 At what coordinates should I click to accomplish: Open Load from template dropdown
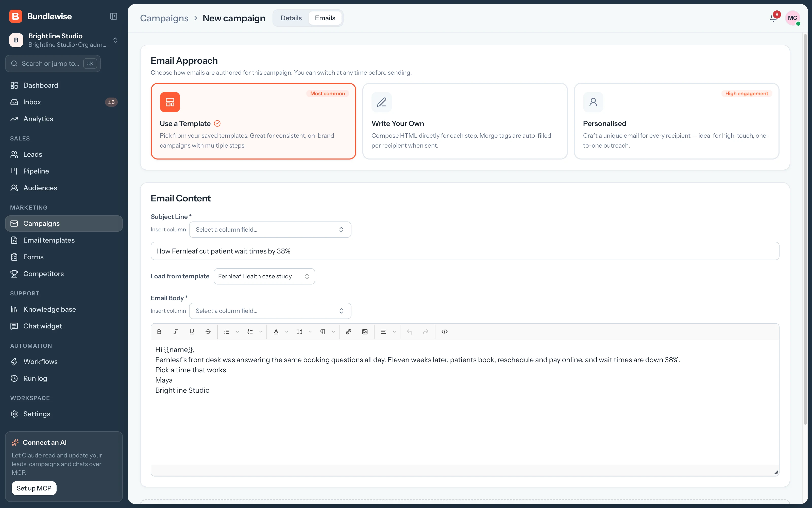[x=264, y=276]
